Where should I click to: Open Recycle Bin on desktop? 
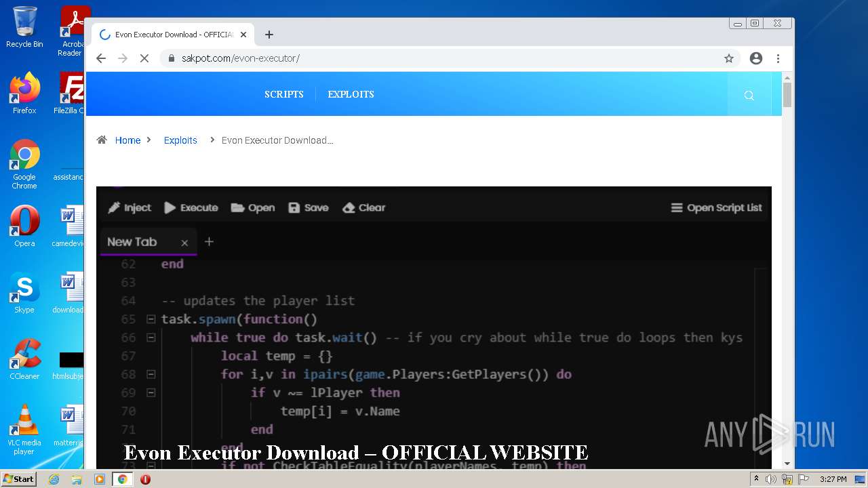[x=24, y=27]
